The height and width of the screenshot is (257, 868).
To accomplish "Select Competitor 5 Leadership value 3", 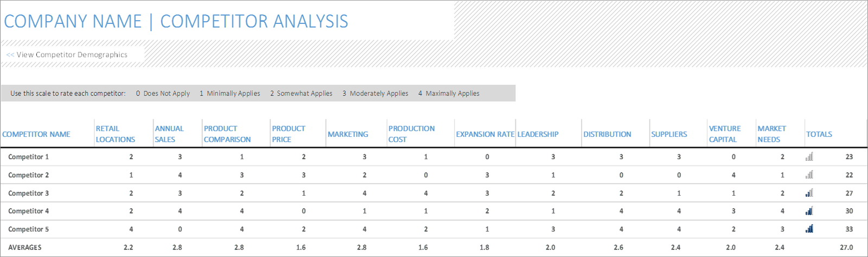I will pyautogui.click(x=553, y=229).
